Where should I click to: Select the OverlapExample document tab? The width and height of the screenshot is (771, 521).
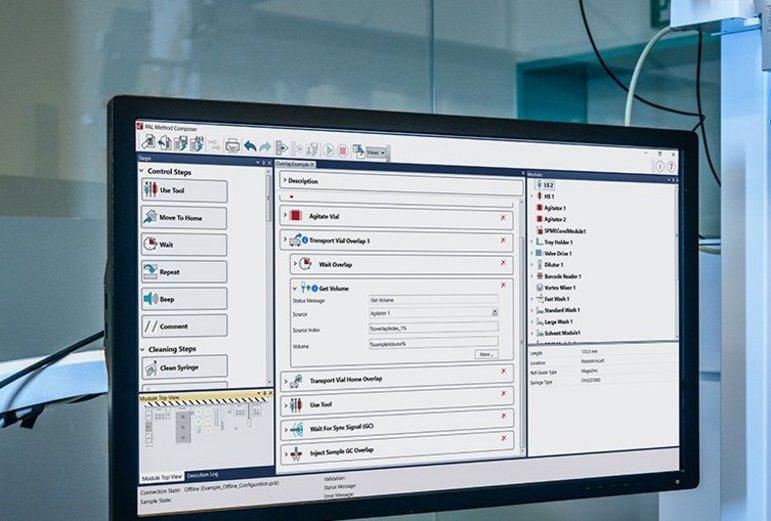tap(295, 164)
